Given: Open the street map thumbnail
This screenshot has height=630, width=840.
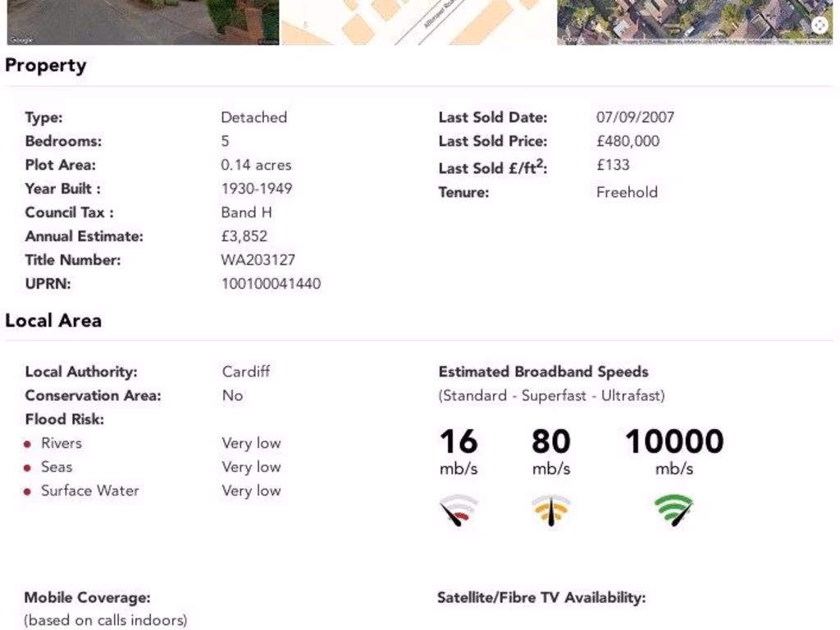Looking at the screenshot, I should (x=418, y=22).
